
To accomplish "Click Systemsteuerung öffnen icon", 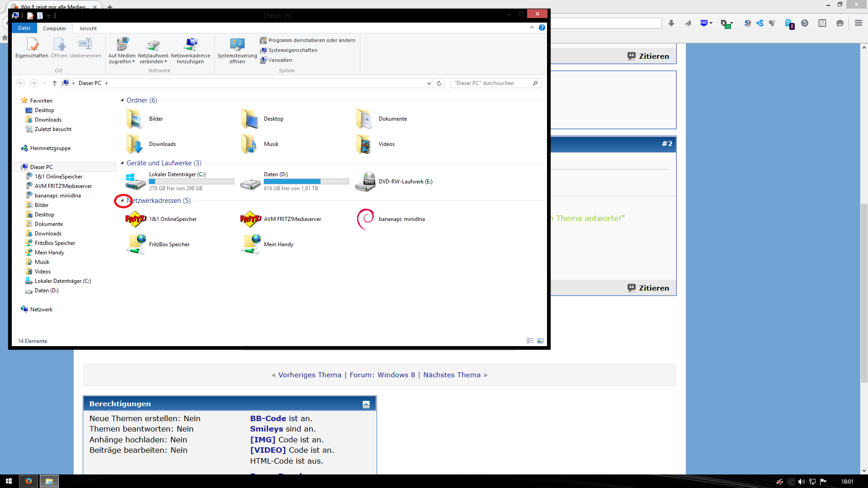I will (x=237, y=45).
